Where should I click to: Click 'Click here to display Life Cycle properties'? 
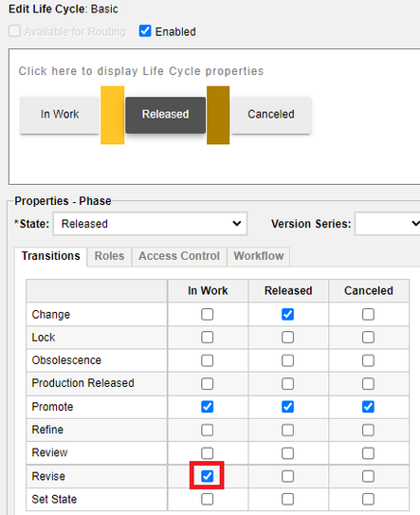pos(141,71)
